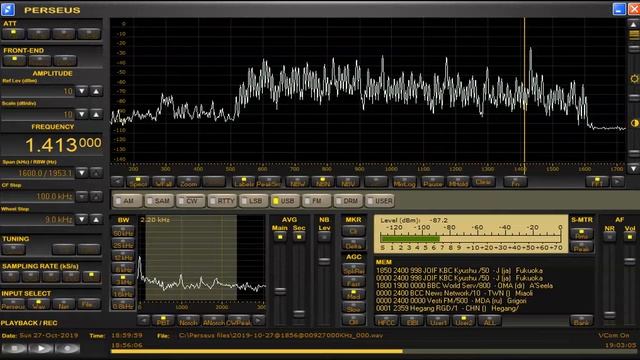Adjust the NB Lev slider

[x=324, y=261]
